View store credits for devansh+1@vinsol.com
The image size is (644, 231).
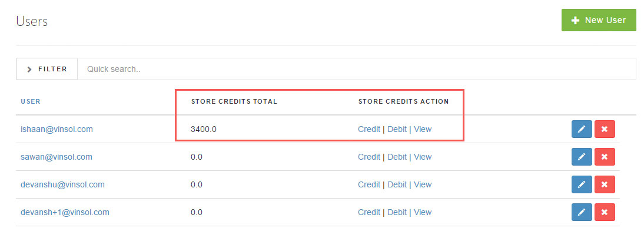coord(423,212)
